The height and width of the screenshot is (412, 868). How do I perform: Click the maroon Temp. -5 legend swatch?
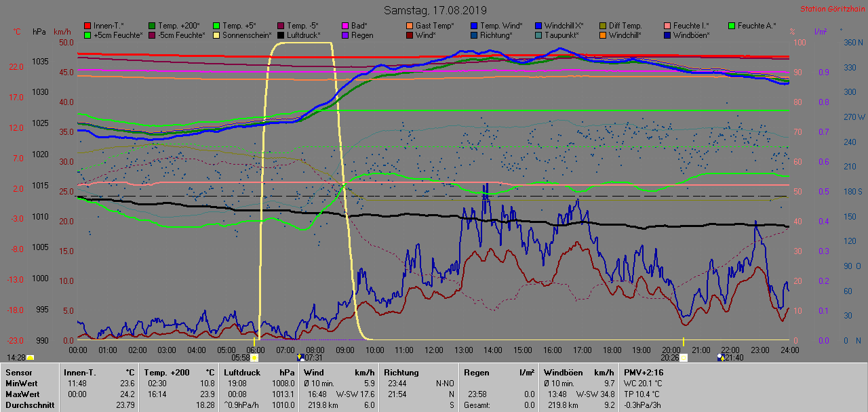click(281, 25)
